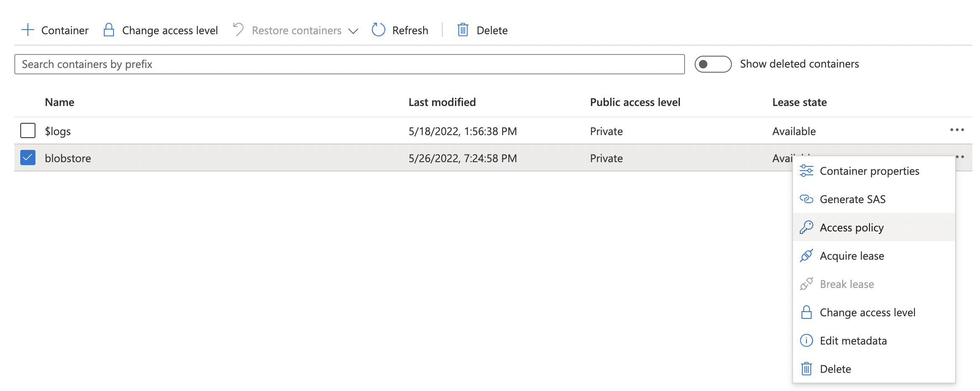Choose Generate SAS menu entry
The image size is (980, 391).
click(874, 199)
